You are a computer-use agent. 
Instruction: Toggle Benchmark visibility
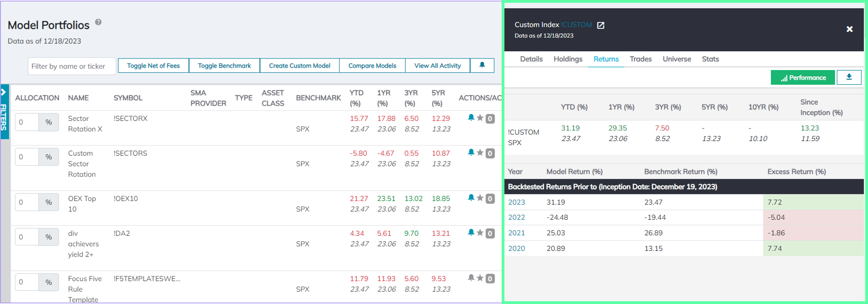pyautogui.click(x=224, y=65)
